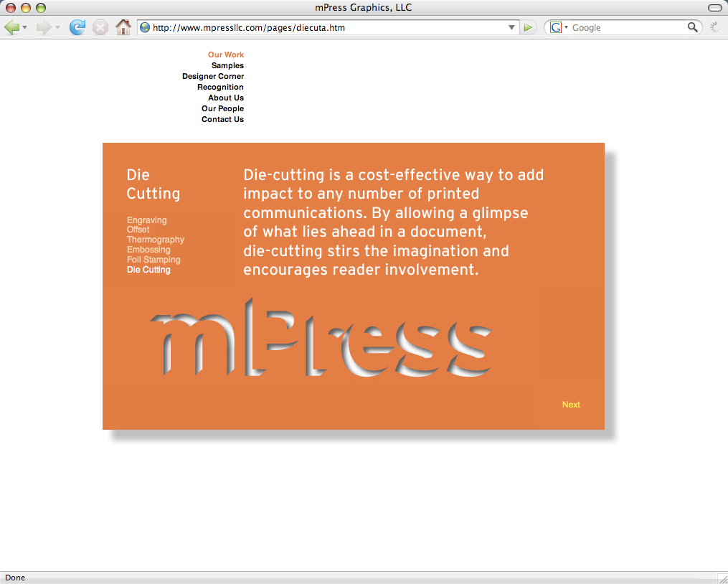Viewport: 728px width, 584px height.
Task: Open the Our People link
Action: 223,108
